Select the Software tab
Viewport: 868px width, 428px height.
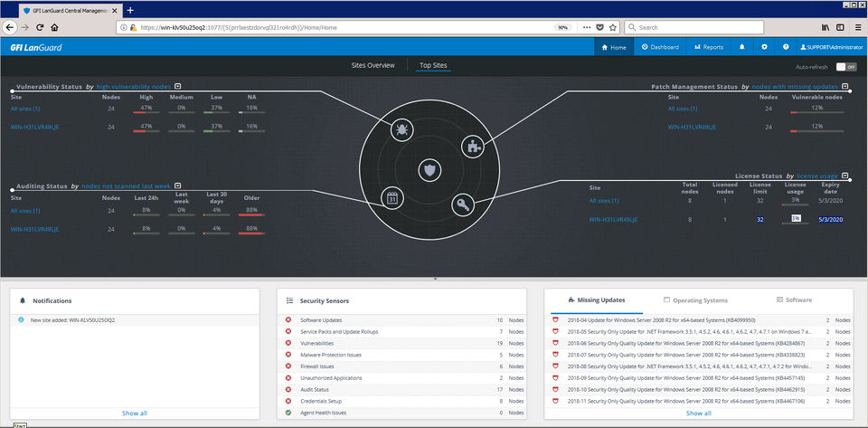(795, 300)
